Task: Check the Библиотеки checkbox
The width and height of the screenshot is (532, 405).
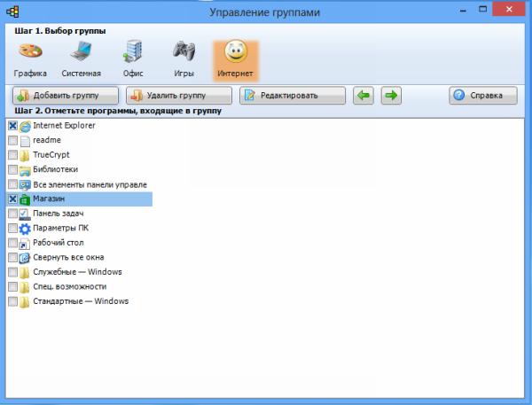Action: click(x=12, y=169)
